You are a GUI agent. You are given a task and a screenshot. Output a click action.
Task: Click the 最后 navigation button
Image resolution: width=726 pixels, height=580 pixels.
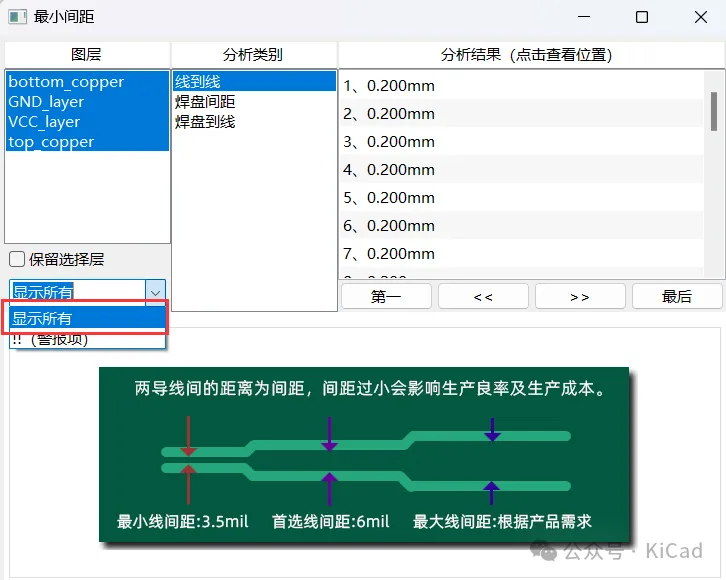[677, 296]
